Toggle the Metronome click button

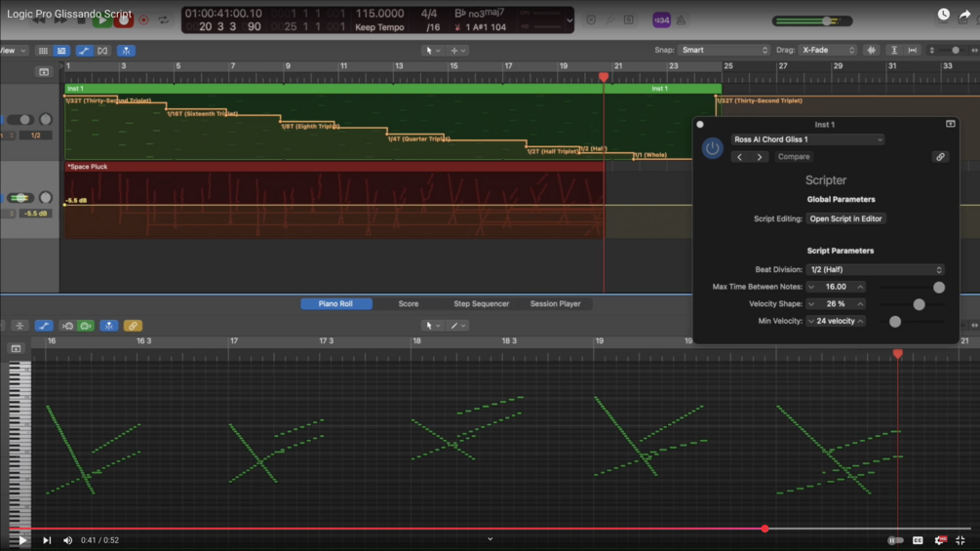point(681,20)
